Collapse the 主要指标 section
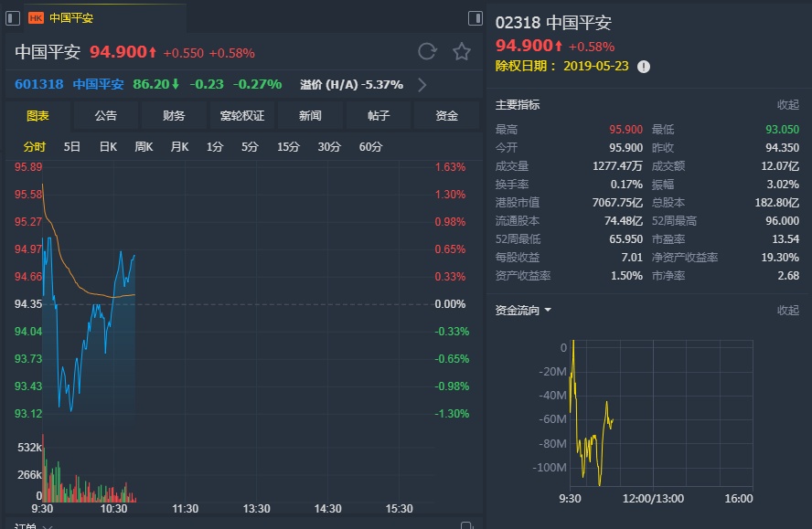This screenshot has height=529, width=812. pos(787,105)
